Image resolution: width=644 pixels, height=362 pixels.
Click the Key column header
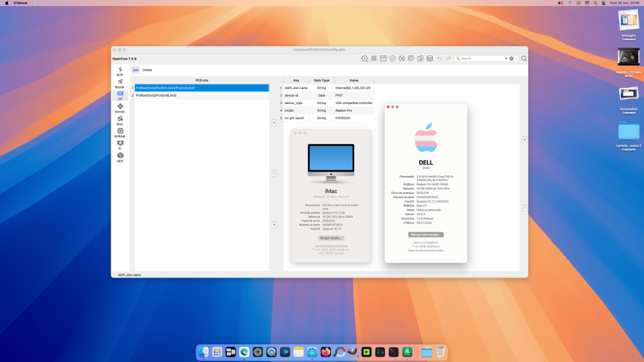pos(296,80)
